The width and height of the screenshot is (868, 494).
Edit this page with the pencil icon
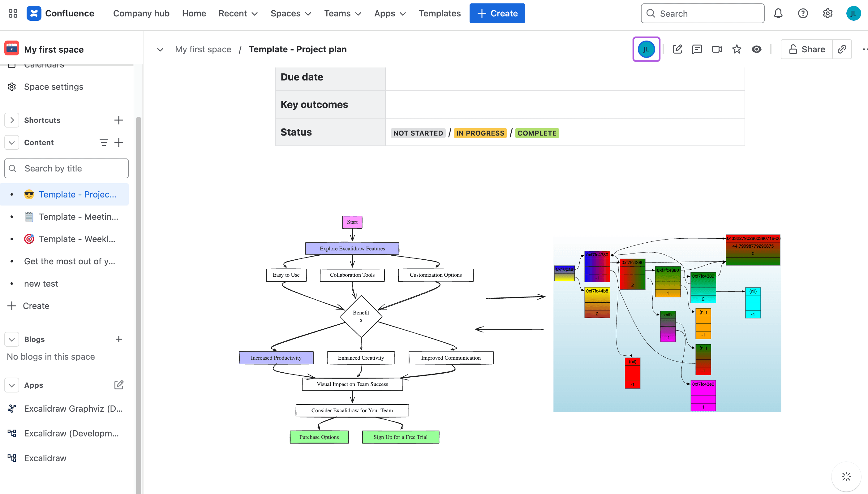pyautogui.click(x=677, y=49)
